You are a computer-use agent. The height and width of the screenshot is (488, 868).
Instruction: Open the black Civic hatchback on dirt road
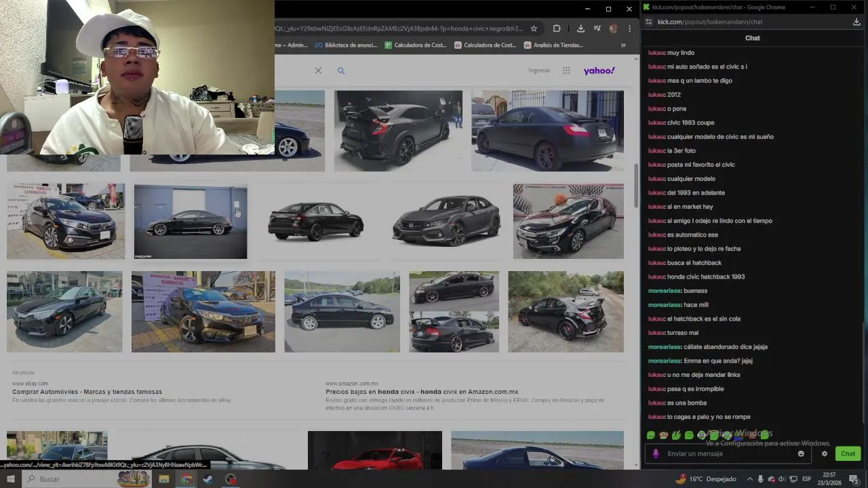click(566, 312)
